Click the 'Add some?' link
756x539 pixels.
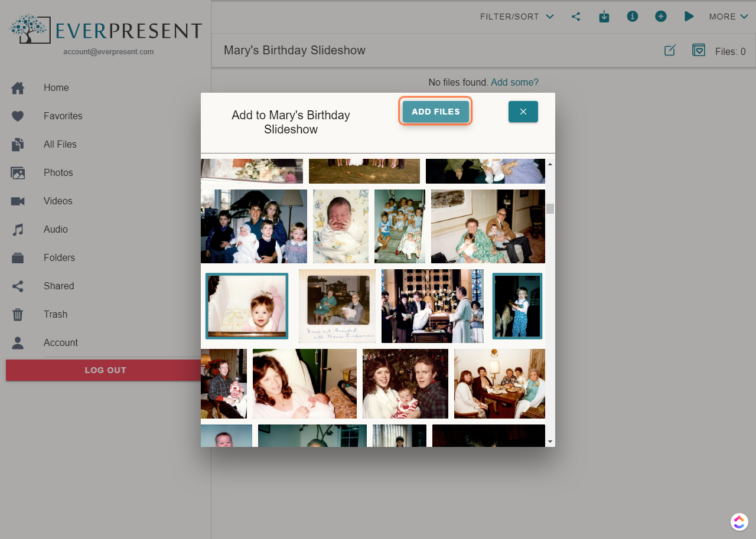pyautogui.click(x=514, y=82)
